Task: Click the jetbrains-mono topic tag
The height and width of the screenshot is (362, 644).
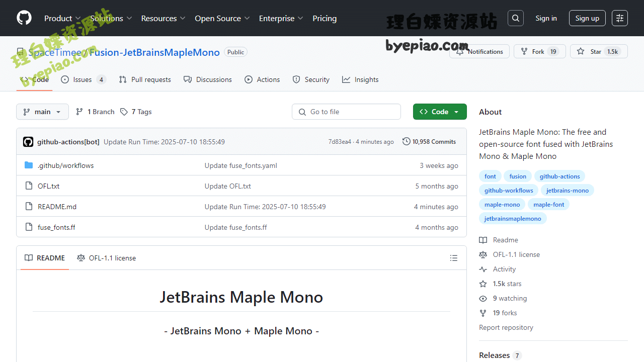Action: (x=568, y=190)
